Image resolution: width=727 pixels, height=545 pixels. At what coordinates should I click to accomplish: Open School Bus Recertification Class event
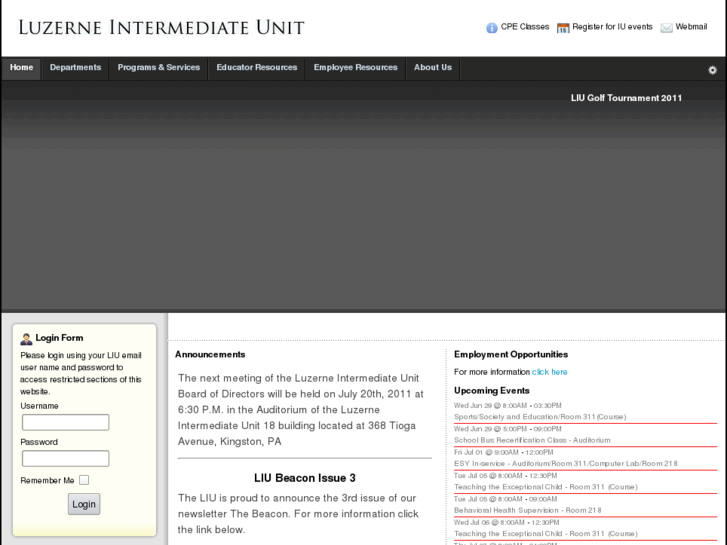click(x=532, y=440)
